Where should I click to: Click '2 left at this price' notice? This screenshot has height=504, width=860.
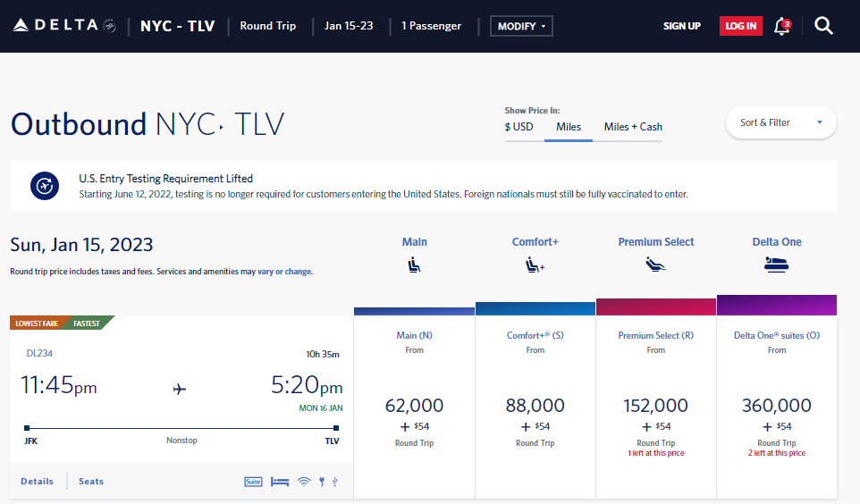tap(777, 453)
